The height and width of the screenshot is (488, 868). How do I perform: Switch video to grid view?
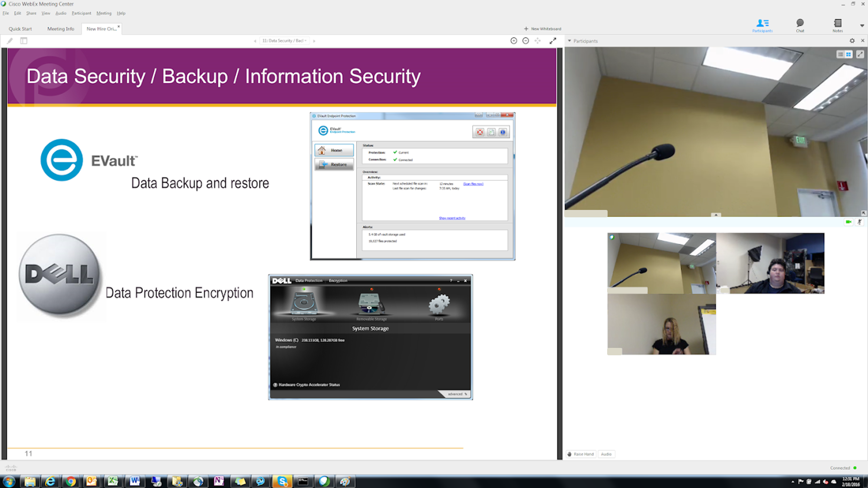click(x=848, y=54)
